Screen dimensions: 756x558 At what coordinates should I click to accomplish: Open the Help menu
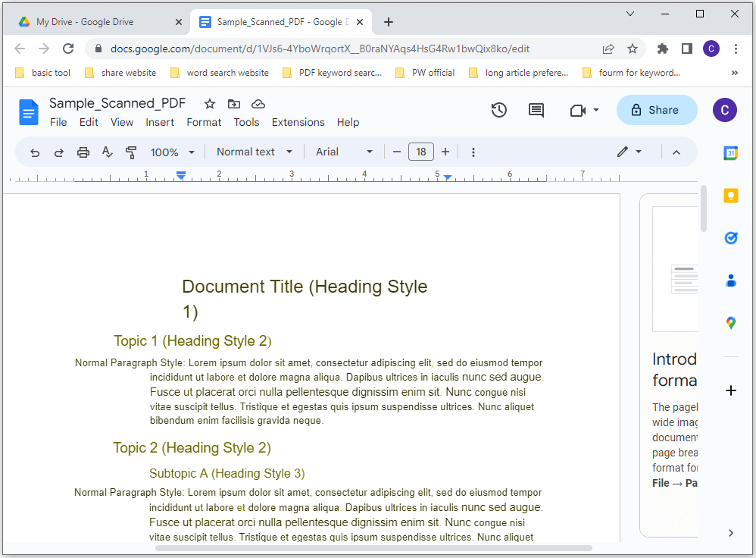pyautogui.click(x=348, y=123)
